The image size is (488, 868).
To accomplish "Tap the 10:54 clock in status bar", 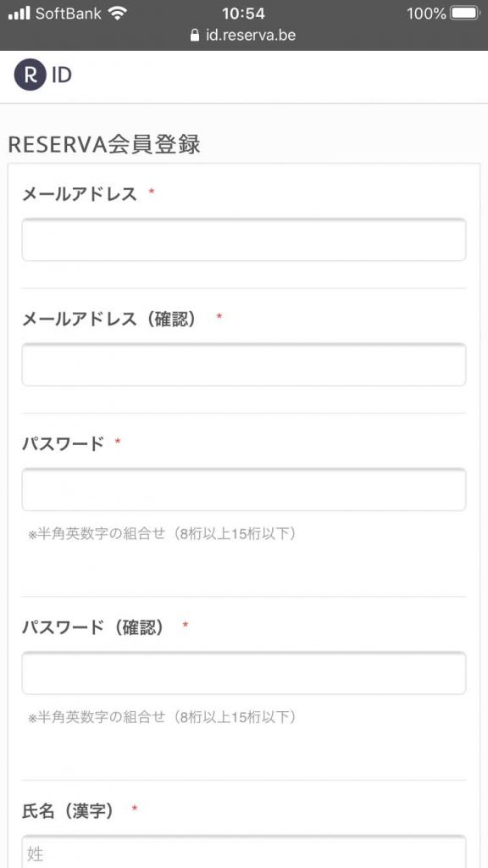I will tap(243, 14).
